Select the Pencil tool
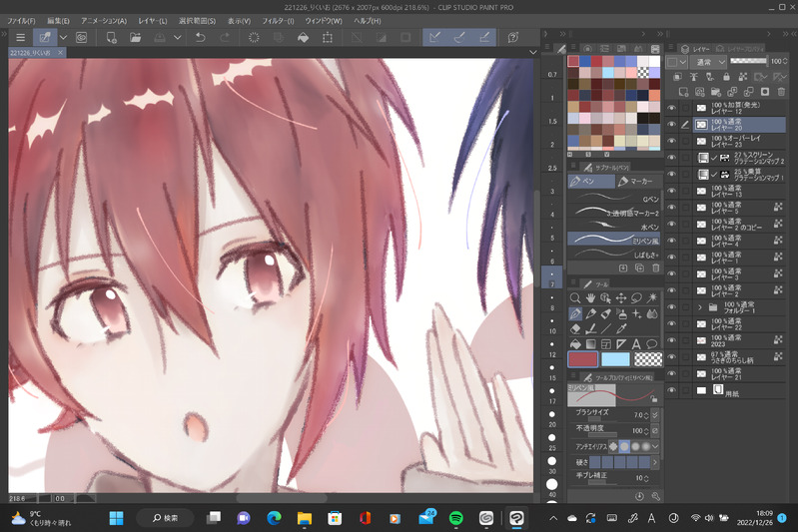This screenshot has width=798, height=532. coord(590,313)
